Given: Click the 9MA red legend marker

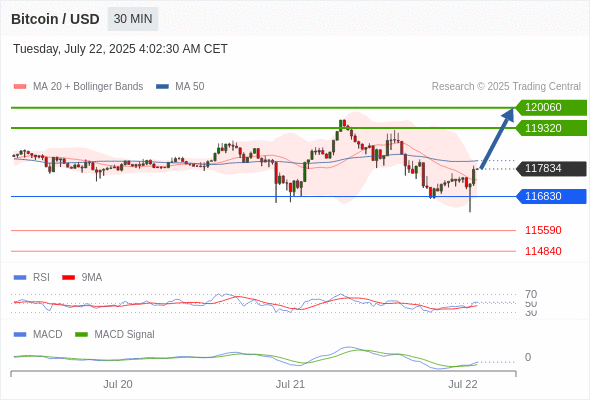Looking at the screenshot, I should click(x=68, y=278).
